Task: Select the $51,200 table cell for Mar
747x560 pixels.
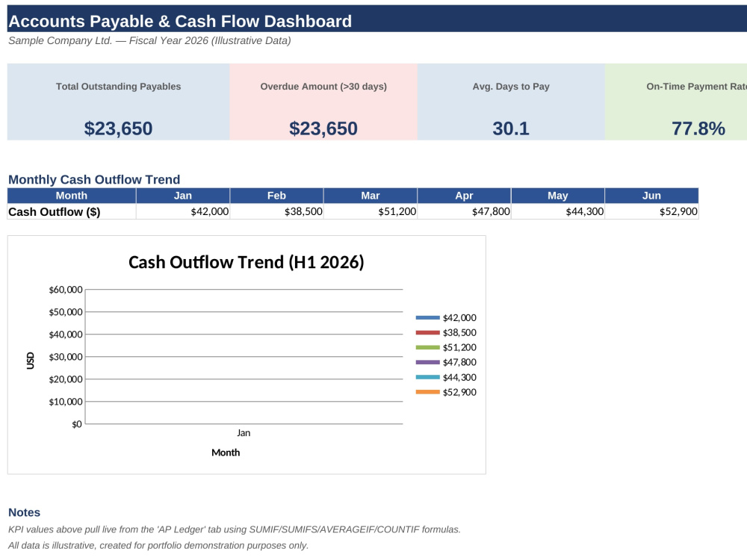Action: point(371,212)
